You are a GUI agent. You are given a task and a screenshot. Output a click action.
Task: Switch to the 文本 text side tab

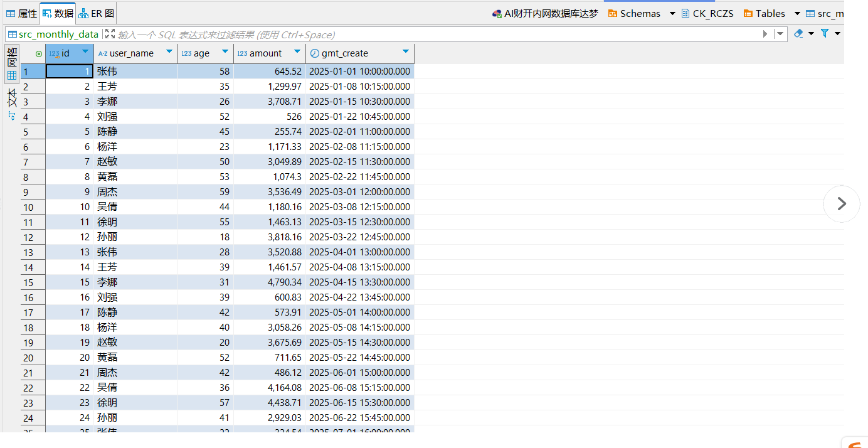pos(12,105)
